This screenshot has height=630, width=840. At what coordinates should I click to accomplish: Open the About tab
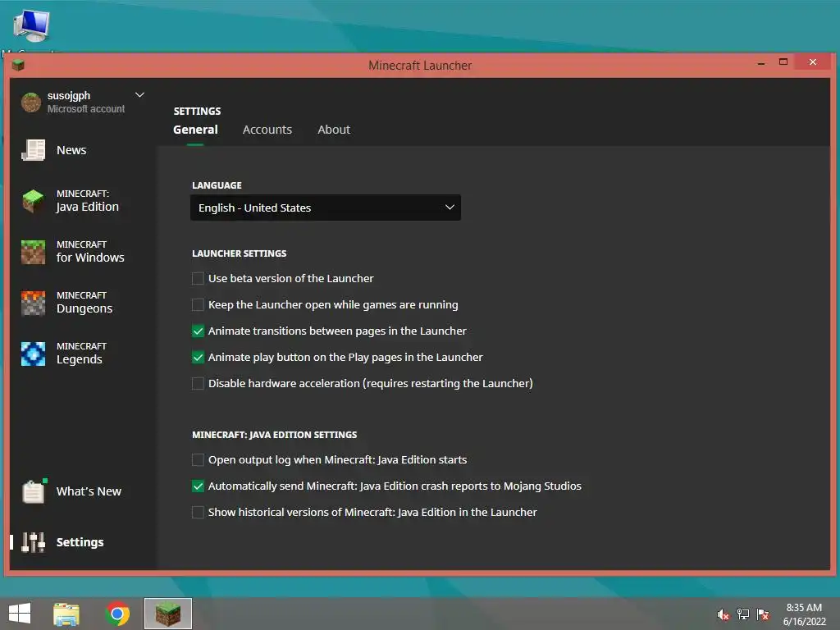click(334, 130)
